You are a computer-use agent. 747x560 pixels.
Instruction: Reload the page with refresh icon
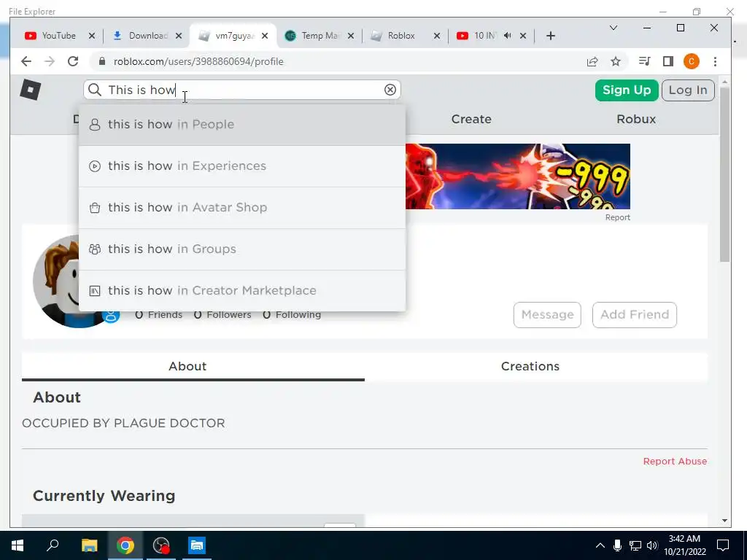73,61
